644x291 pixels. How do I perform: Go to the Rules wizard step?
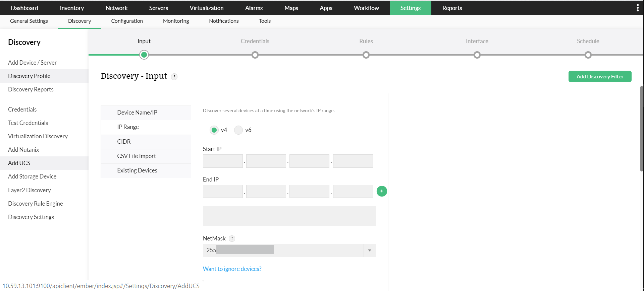click(366, 55)
